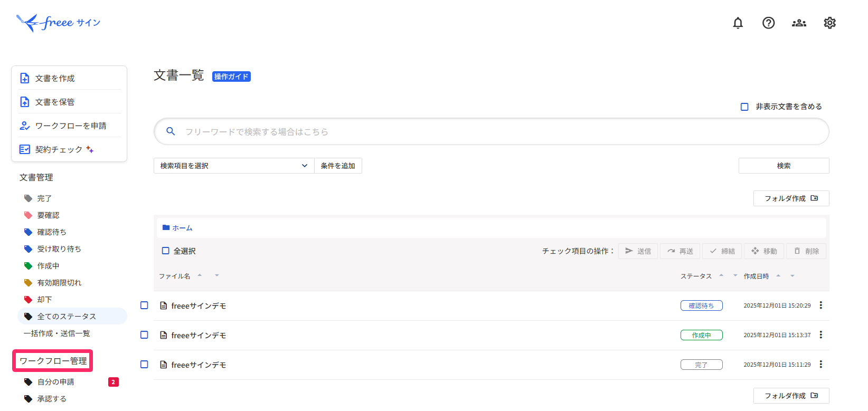Sort ステータス ascending
Screen dimensions: 868x411
721,275
